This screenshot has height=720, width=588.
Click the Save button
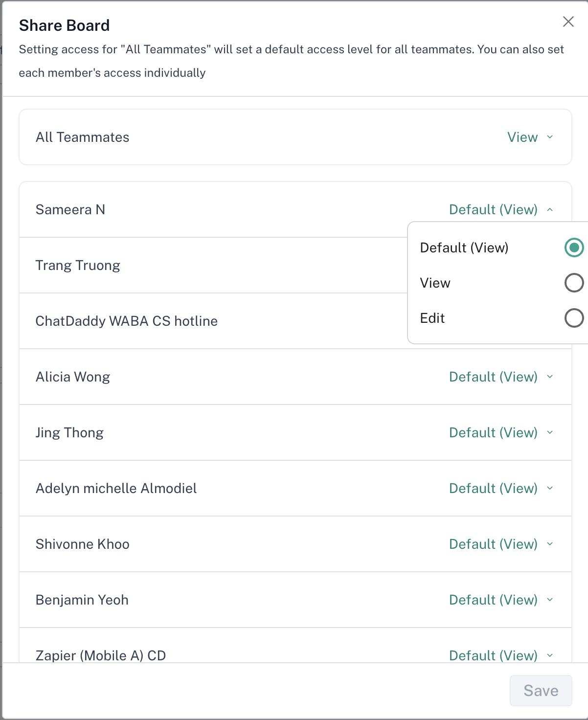tap(541, 691)
